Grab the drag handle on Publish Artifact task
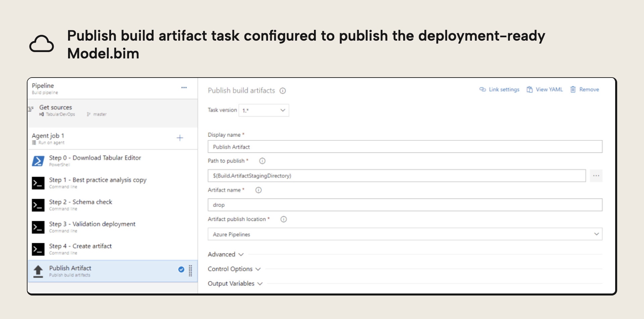 point(190,271)
